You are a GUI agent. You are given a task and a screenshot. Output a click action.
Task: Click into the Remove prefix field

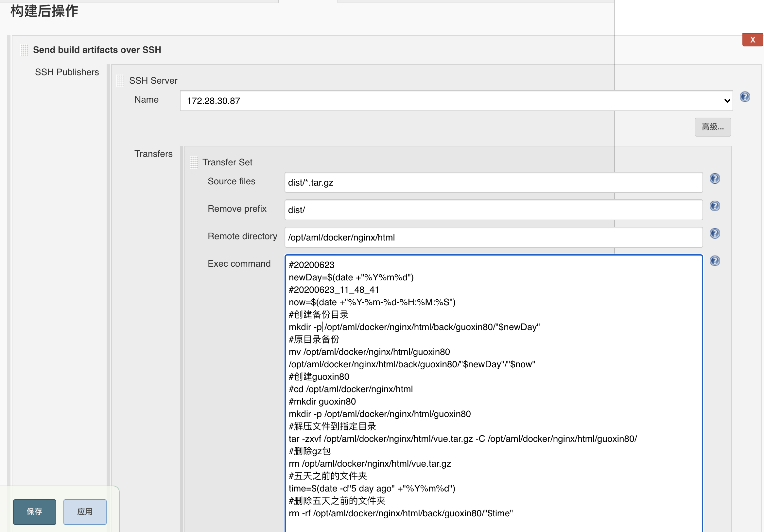493,210
